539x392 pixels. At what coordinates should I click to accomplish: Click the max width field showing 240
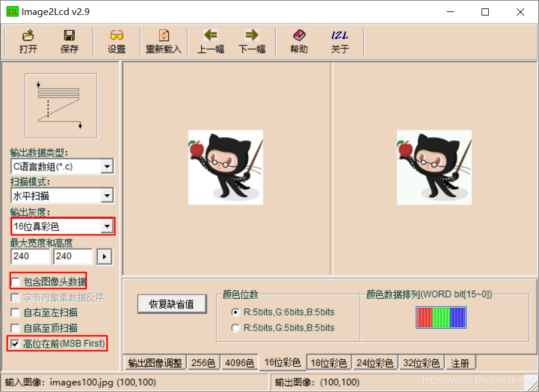[31, 256]
